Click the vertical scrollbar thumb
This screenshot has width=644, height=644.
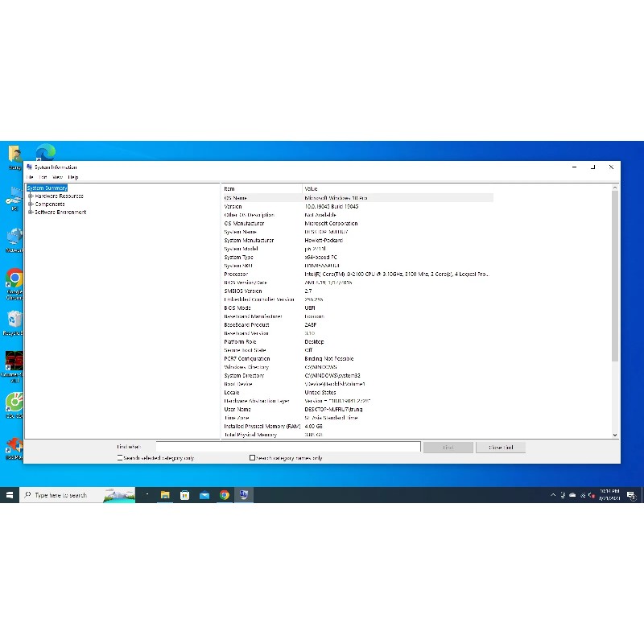[615, 276]
